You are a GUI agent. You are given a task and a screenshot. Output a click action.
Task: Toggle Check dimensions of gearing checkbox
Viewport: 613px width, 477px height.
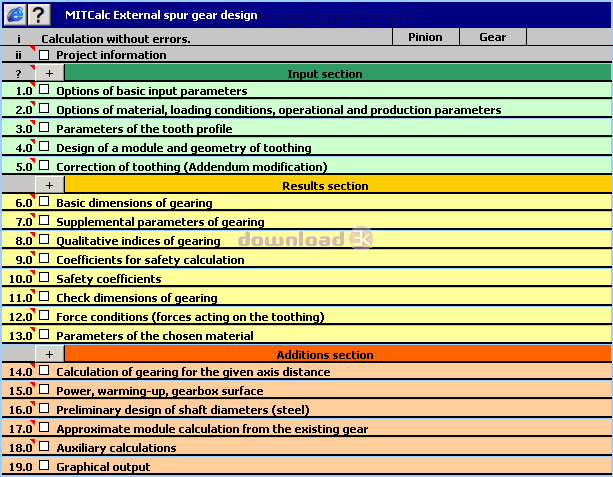click(x=44, y=296)
